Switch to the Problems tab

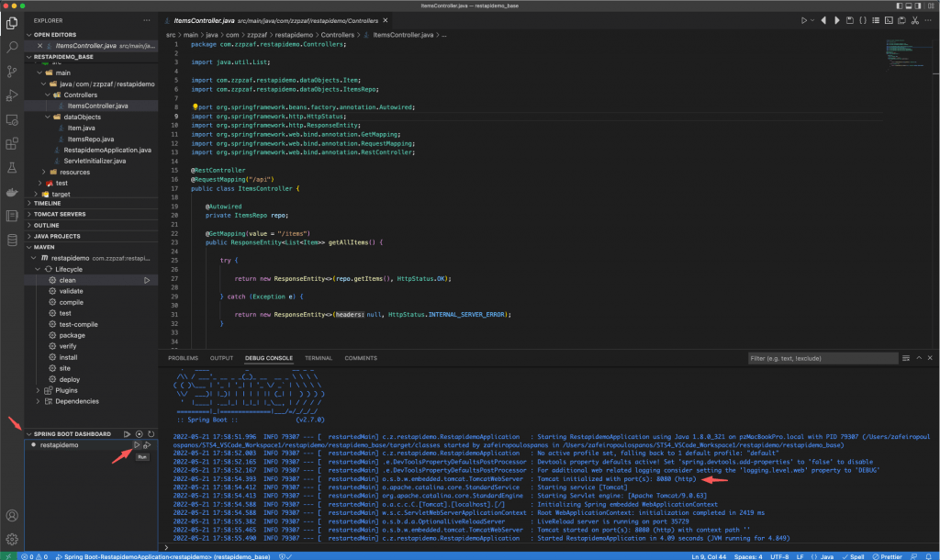pyautogui.click(x=183, y=358)
